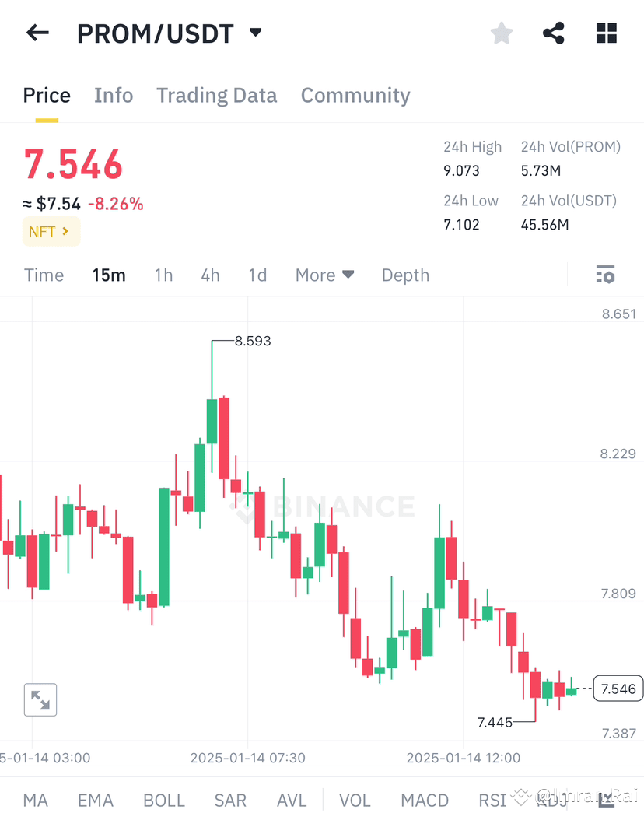The image size is (644, 813).
Task: Enable the MACD indicator
Action: (425, 800)
